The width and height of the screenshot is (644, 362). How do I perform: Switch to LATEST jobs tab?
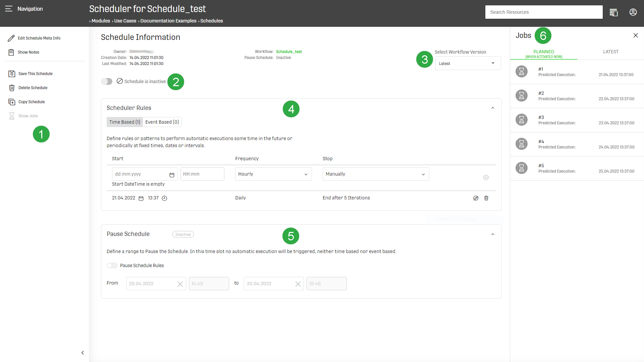610,52
